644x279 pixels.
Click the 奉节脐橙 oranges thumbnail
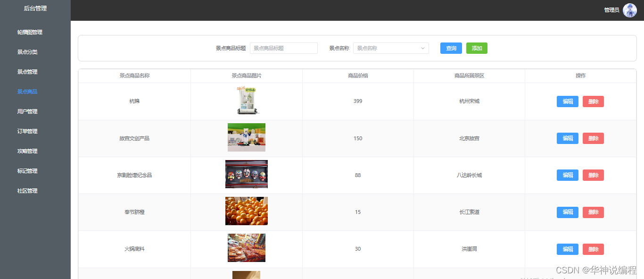point(247,211)
